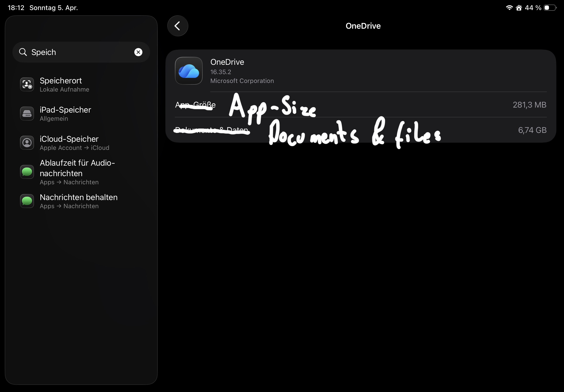Click the Wi-Fi status icon
Viewport: 564px width, 392px height.
pyautogui.click(x=509, y=8)
